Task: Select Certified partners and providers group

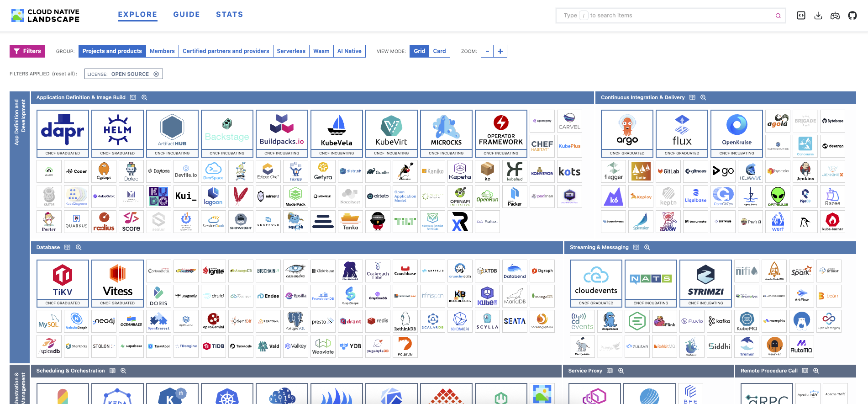Action: click(x=226, y=51)
